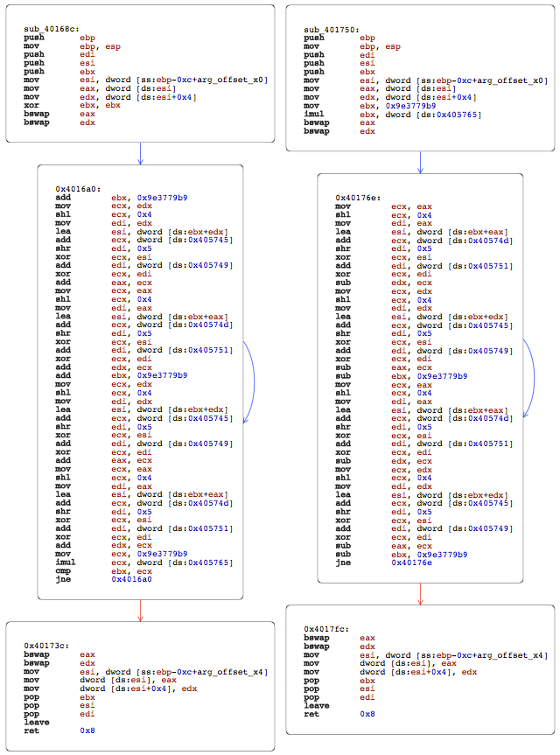
Task: Select 'xor ebx, ebx' in sub_40168c
Action: coord(73,105)
